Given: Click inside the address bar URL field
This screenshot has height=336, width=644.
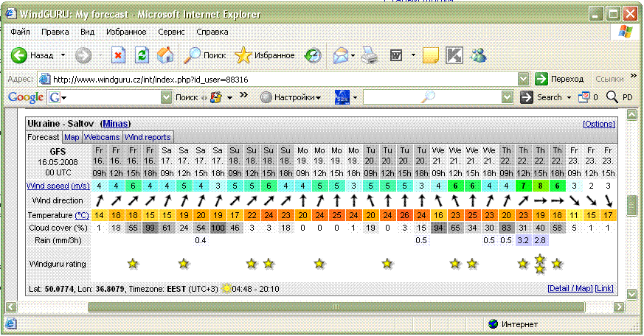Looking at the screenshot, I should click(x=280, y=79).
